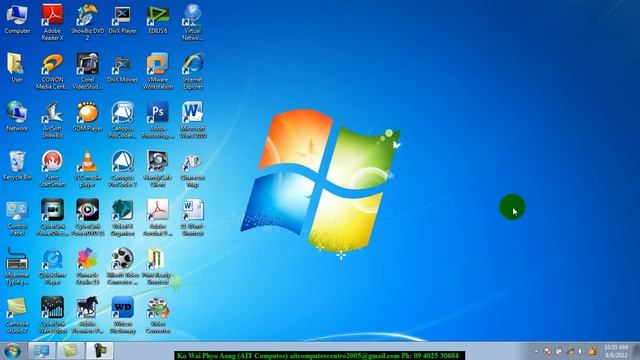
Task: Select Corel VideoStudio desktop shortcut
Action: [x=87, y=71]
